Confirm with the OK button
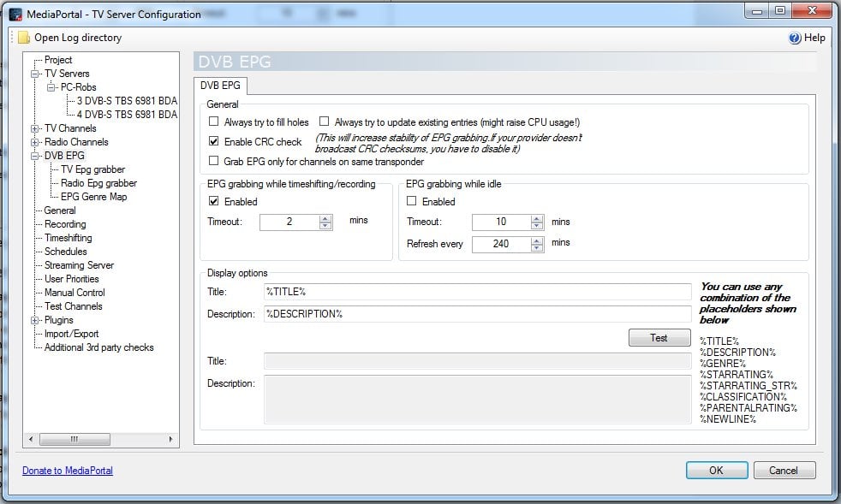This screenshot has width=841, height=504. tap(717, 471)
